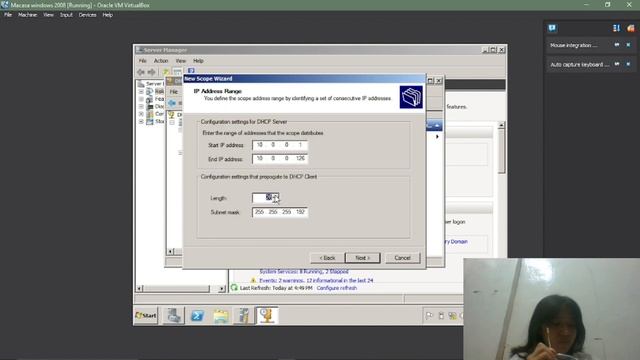Screen dimensions: 640x360
Task: Open Server Manager Help menu
Action: 198,61
